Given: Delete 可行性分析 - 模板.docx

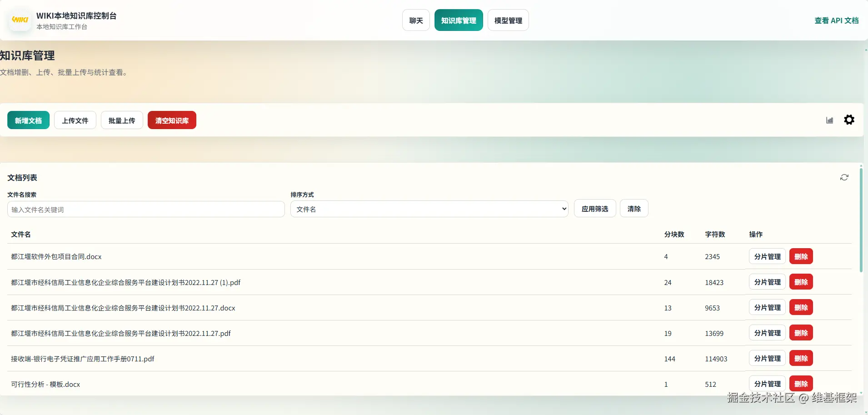Looking at the screenshot, I should pyautogui.click(x=801, y=384).
